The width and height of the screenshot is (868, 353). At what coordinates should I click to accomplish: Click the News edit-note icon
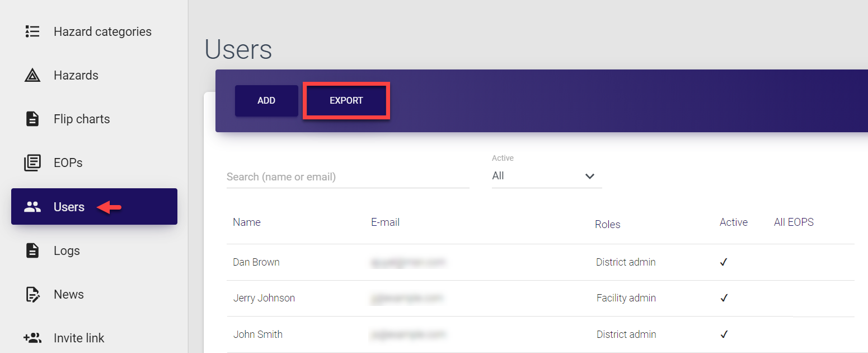coord(32,295)
